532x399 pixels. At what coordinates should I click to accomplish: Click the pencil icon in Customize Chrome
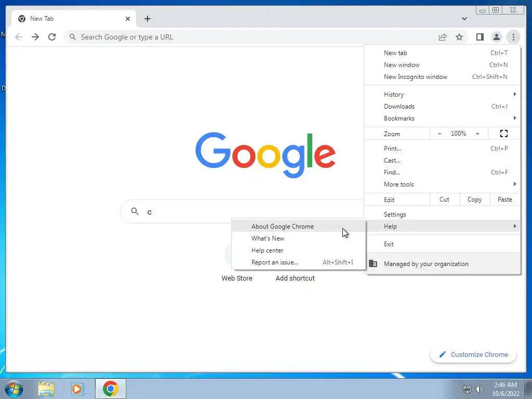point(442,354)
